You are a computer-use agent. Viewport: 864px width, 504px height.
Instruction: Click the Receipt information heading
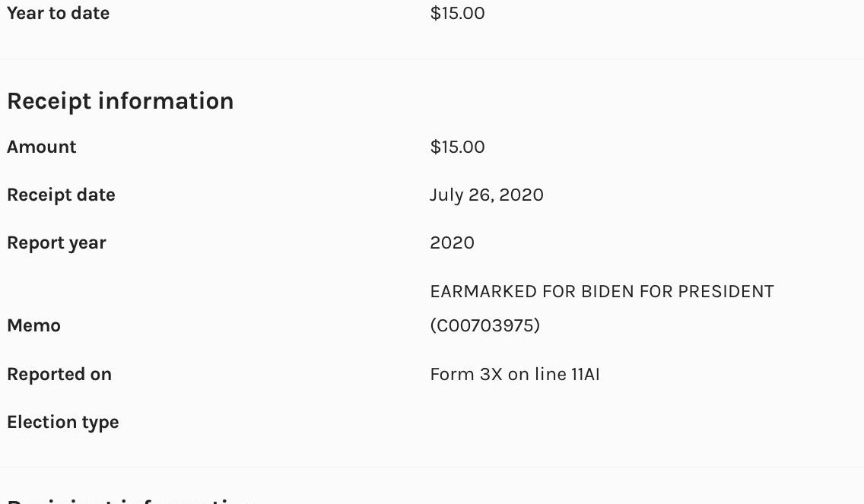[x=120, y=101]
